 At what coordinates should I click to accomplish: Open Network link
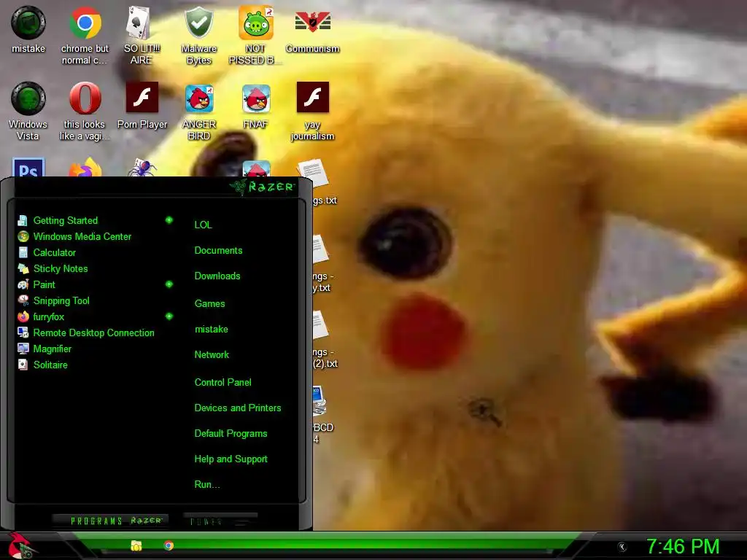click(212, 355)
